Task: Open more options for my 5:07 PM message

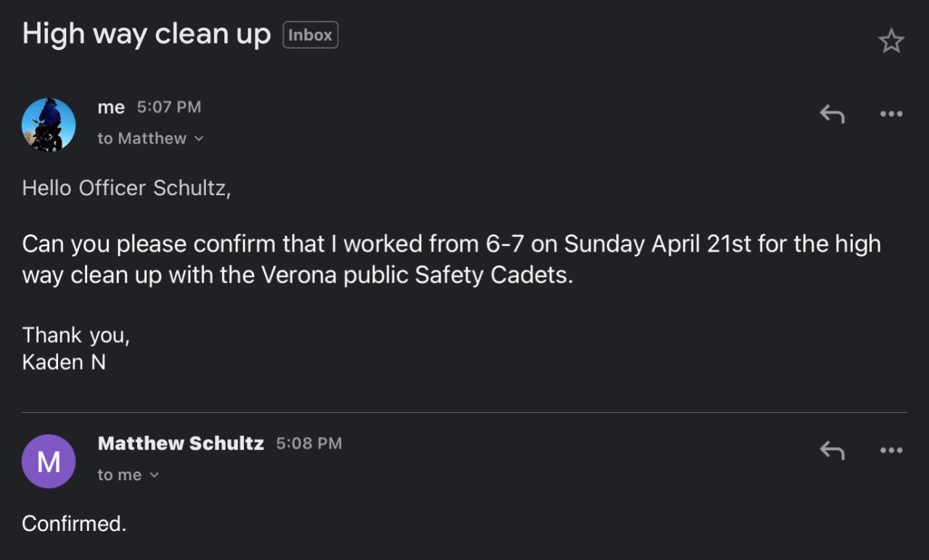Action: click(891, 114)
